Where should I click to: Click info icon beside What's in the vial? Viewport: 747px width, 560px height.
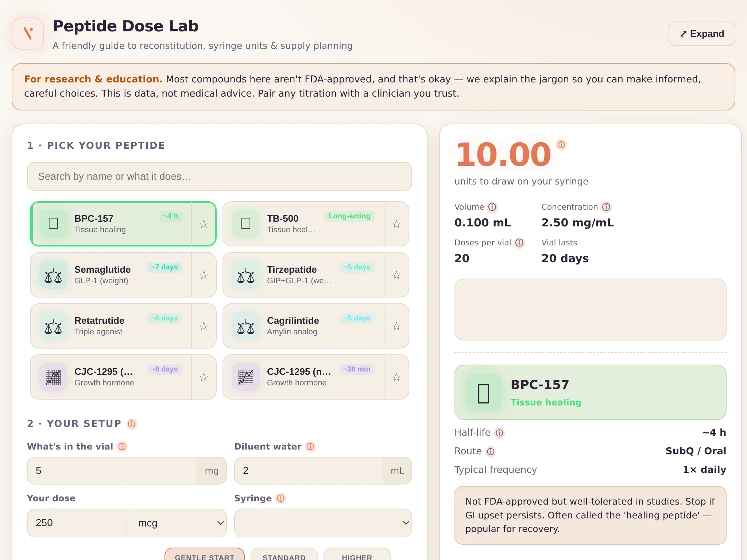pos(122,447)
